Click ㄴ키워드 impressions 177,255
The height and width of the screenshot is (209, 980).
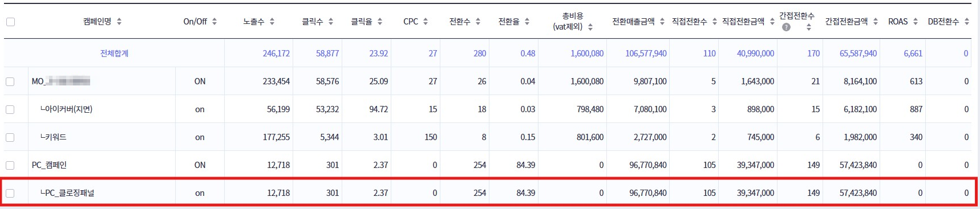pos(276,137)
